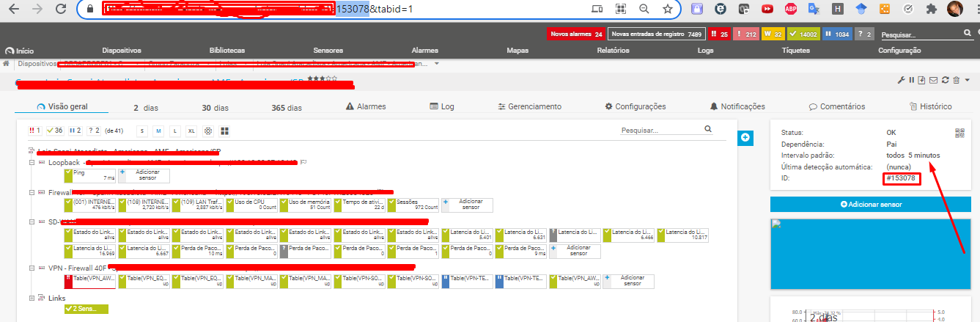980x322 pixels.
Task: Switch to the Comentários tab
Action: click(x=836, y=106)
